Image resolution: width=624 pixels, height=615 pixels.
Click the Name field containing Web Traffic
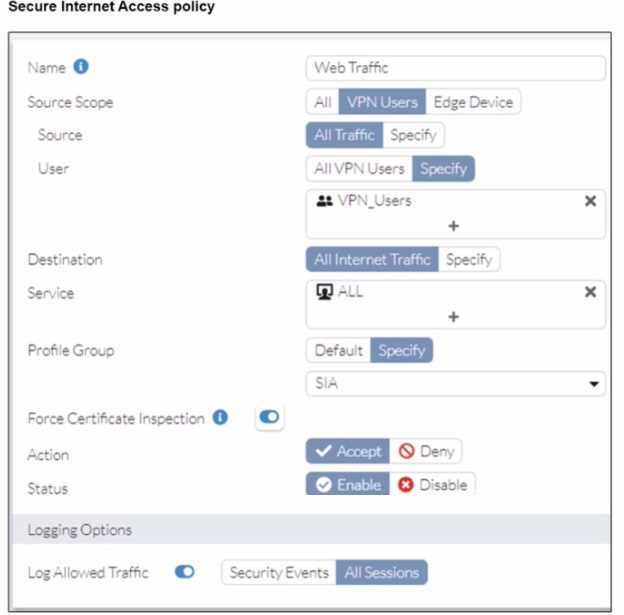456,68
